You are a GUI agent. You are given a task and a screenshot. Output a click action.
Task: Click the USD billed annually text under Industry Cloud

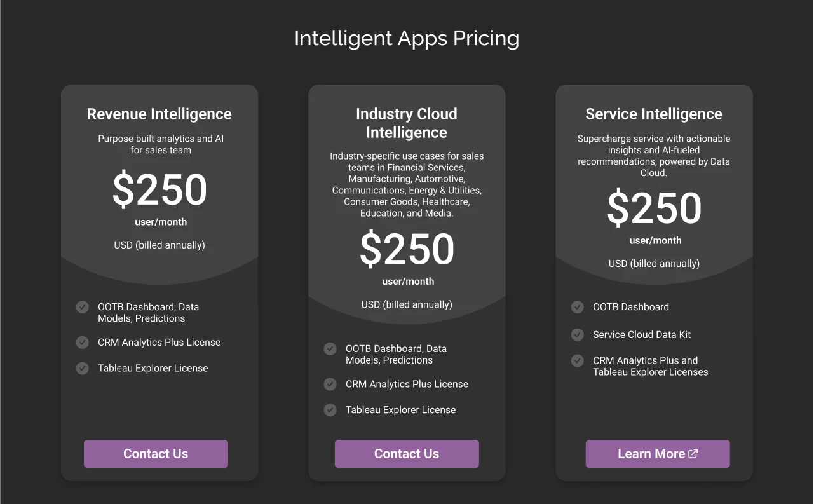pyautogui.click(x=407, y=304)
